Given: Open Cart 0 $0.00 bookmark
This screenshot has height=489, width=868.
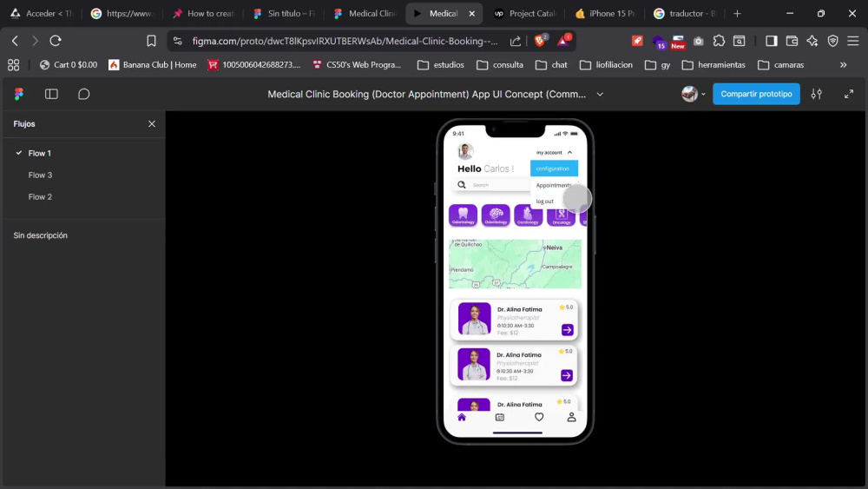Looking at the screenshot, I should (x=69, y=65).
